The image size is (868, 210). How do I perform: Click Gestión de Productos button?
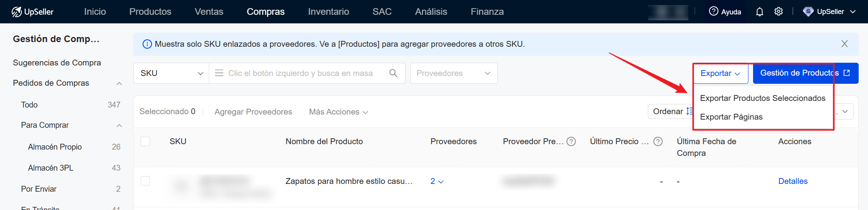[x=806, y=73]
